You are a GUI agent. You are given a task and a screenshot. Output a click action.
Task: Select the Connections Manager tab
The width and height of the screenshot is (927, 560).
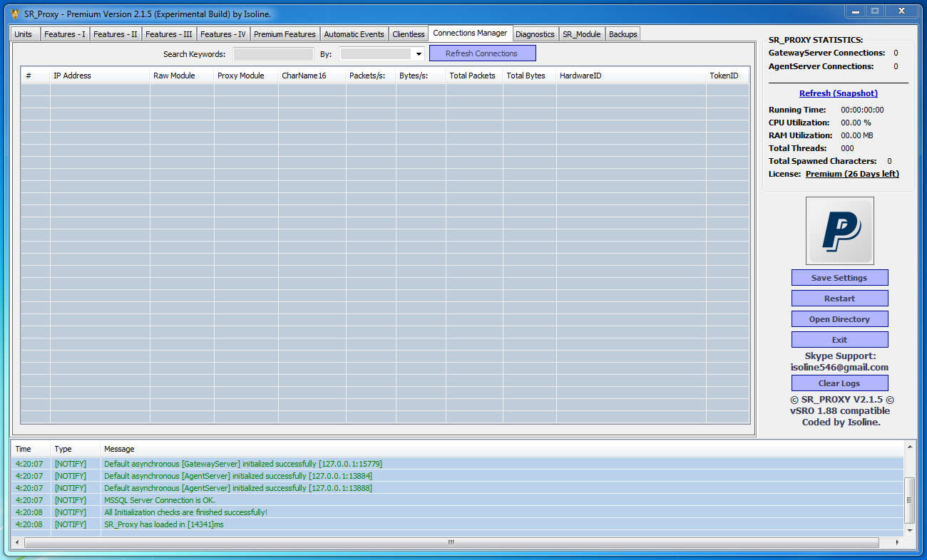[470, 33]
